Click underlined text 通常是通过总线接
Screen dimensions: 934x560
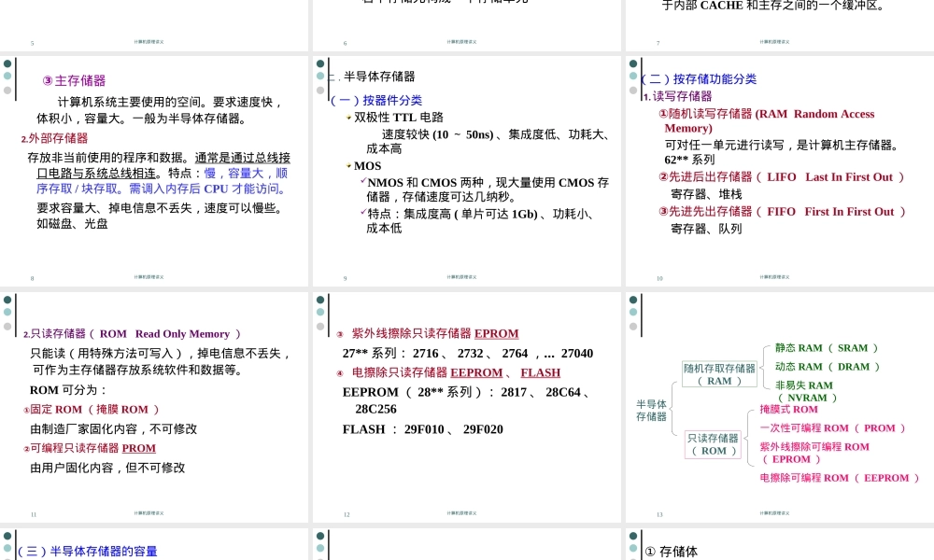pos(243,158)
